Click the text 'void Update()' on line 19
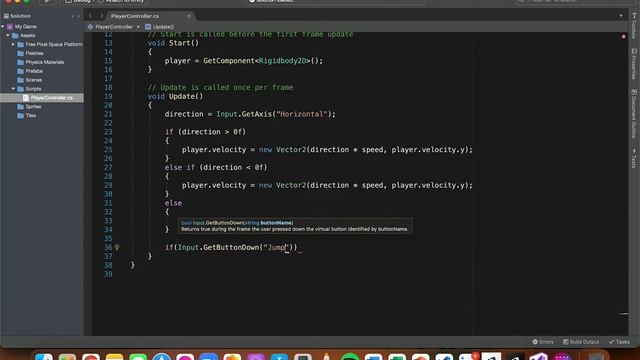This screenshot has height=360, width=640. (x=175, y=96)
